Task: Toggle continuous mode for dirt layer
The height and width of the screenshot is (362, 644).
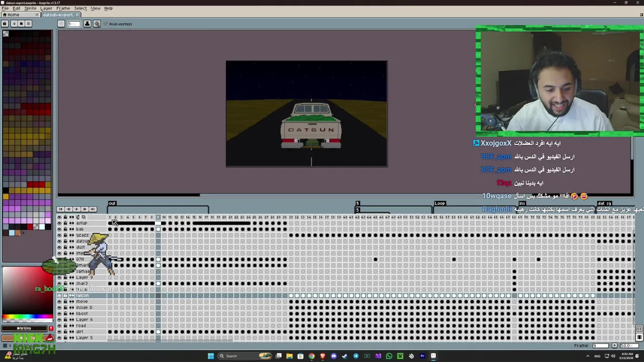Action: 71,332
